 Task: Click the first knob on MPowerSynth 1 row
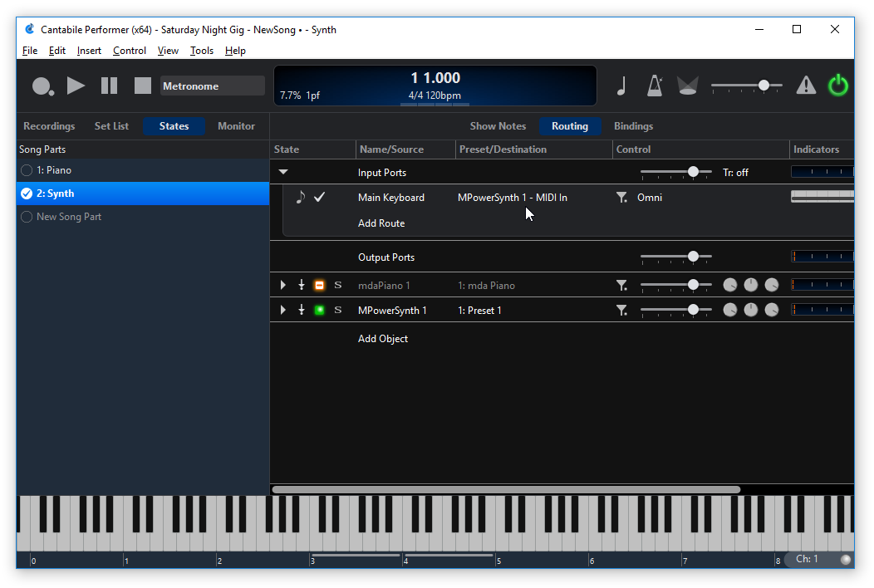(x=729, y=310)
